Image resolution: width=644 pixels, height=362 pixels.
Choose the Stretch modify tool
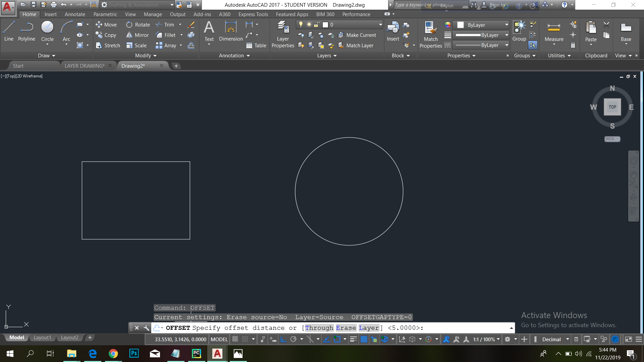coord(108,45)
